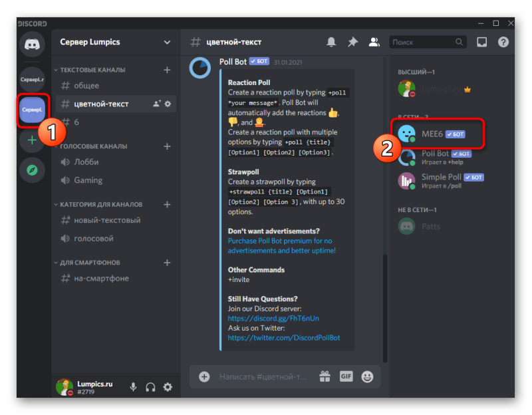This screenshot has width=532, height=415.
Task: Show pinned messages
Action: (x=352, y=42)
